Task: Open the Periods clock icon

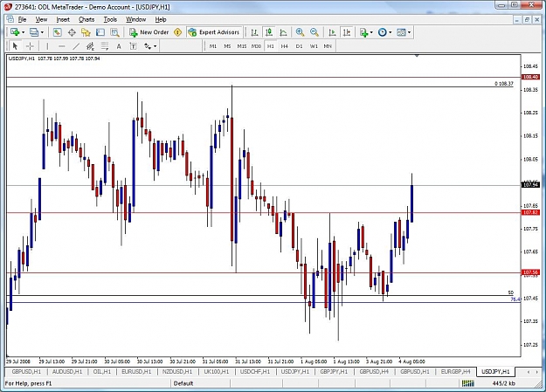Action: pos(383,32)
